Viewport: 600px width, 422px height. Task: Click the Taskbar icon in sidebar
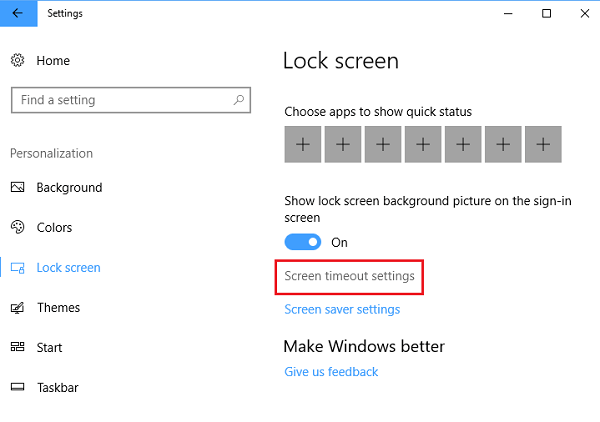point(18,388)
